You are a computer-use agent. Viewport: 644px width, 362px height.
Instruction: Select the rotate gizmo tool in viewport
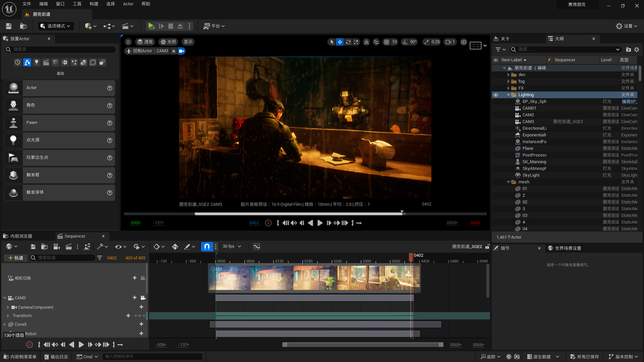pos(348,42)
